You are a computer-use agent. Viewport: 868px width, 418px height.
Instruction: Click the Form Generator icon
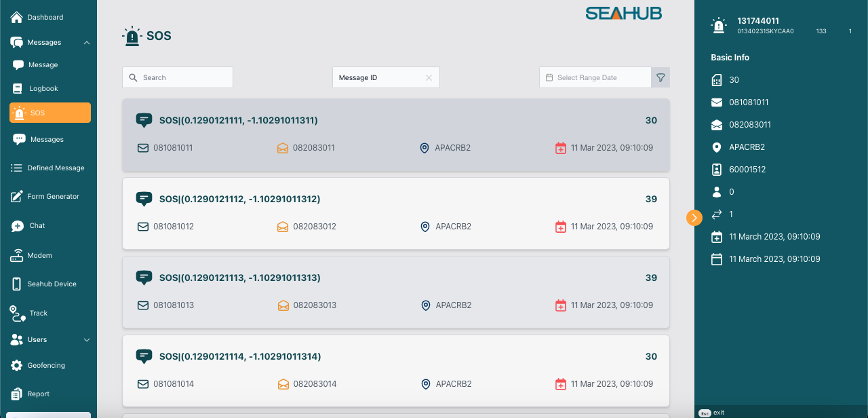point(17,196)
